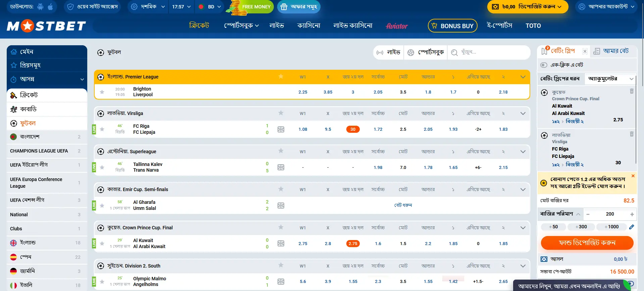Collapse the Premier League section chevron

pos(523,77)
